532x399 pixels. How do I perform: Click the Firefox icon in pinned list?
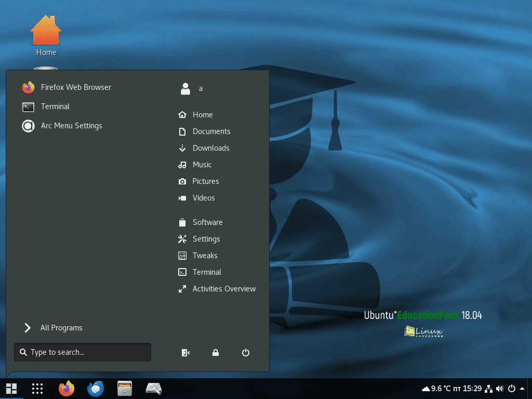click(28, 87)
